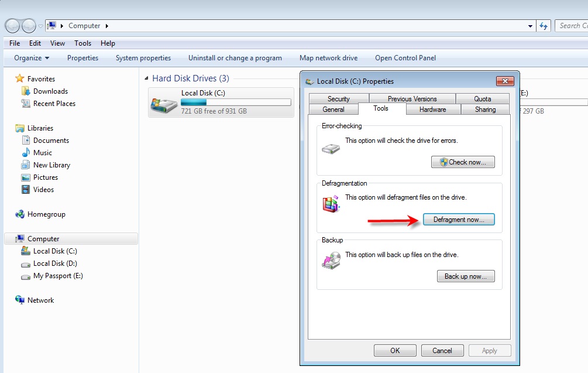Click '721 GB free of 931 GB' text
Screen dimensions: 588x373
214,111
